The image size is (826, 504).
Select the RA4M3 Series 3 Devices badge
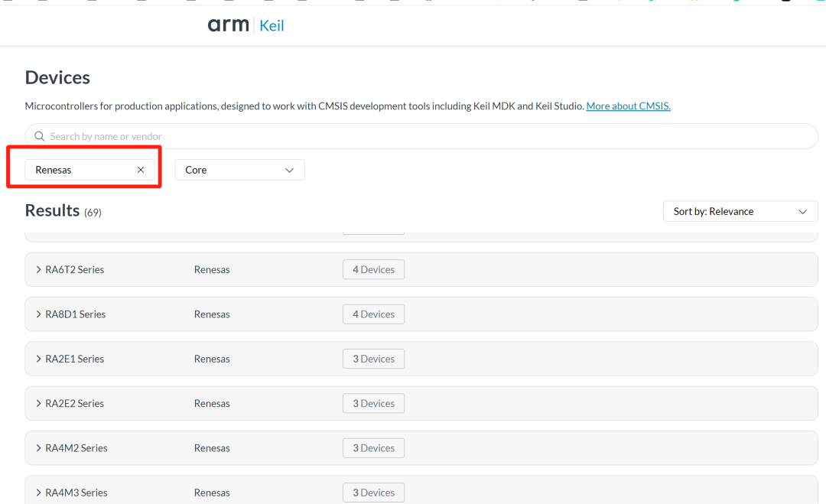pos(373,493)
